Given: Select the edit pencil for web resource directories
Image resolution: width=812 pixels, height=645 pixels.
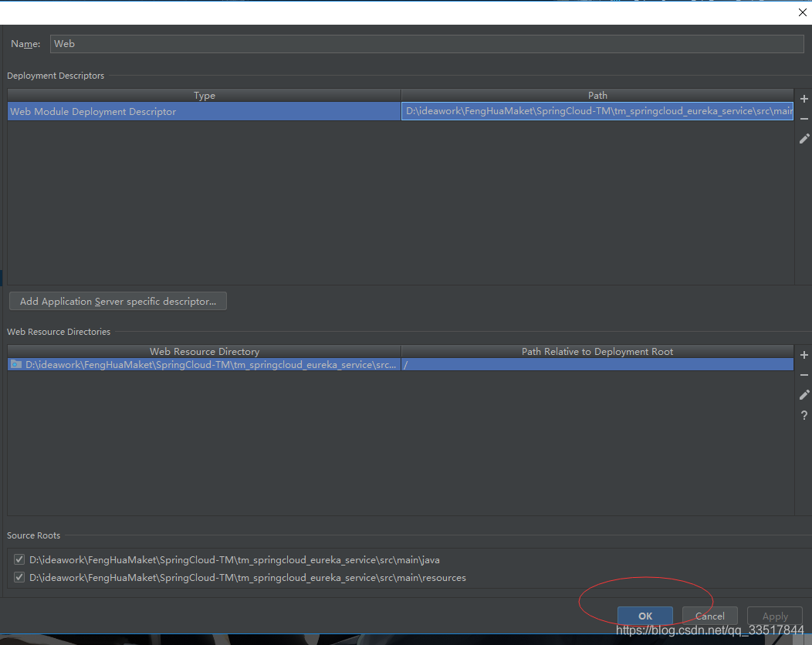Looking at the screenshot, I should coord(804,394).
